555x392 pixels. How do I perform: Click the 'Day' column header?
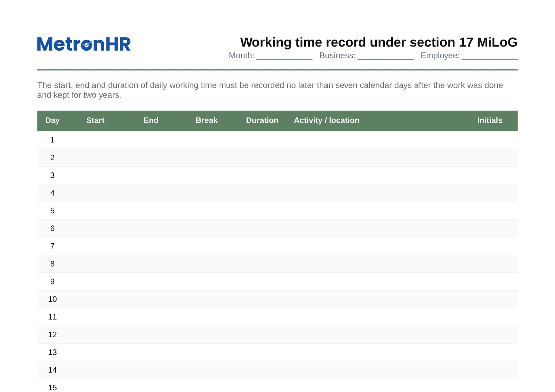point(52,120)
